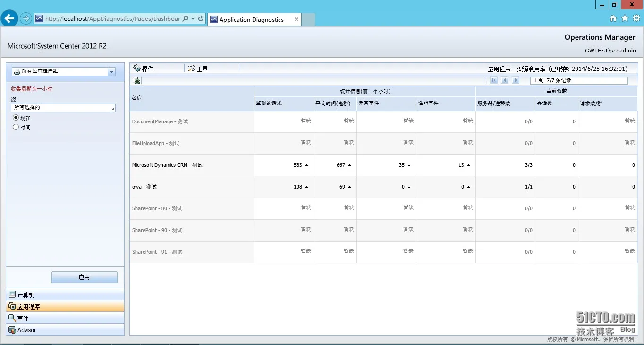644x345 pixels.
Task: Open a new browser tab
Action: (308, 19)
